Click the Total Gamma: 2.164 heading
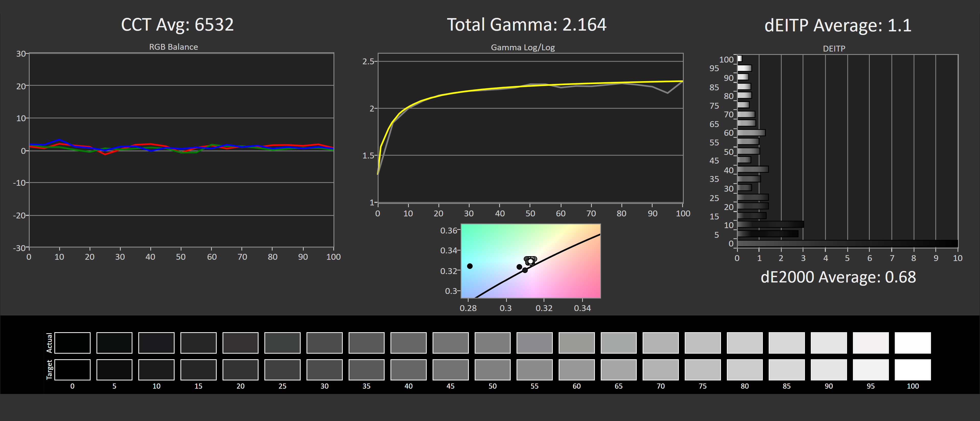The width and height of the screenshot is (980, 421). [526, 25]
